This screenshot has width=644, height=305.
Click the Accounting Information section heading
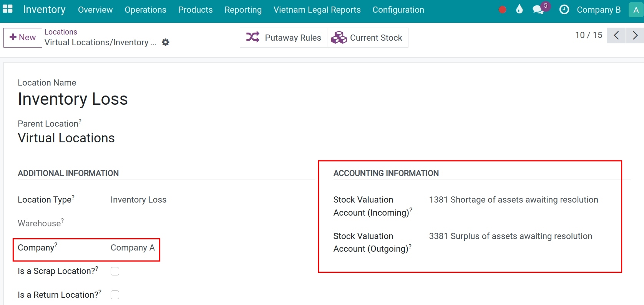point(386,173)
